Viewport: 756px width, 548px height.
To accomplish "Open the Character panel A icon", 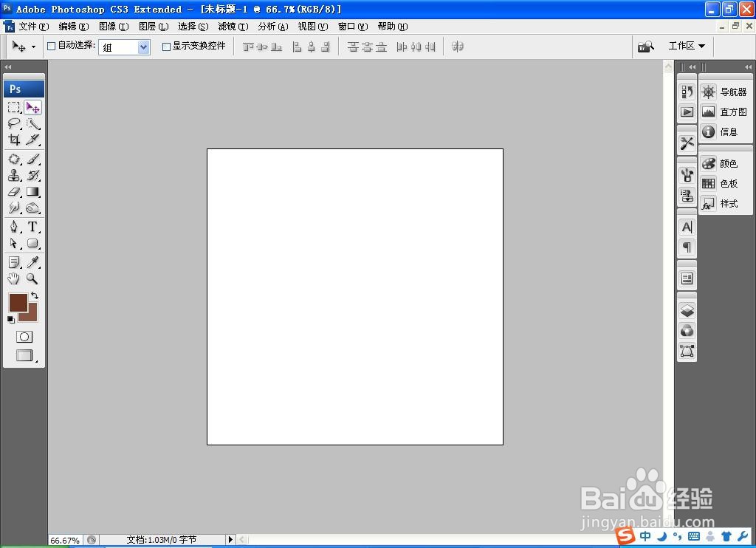I will (x=687, y=227).
